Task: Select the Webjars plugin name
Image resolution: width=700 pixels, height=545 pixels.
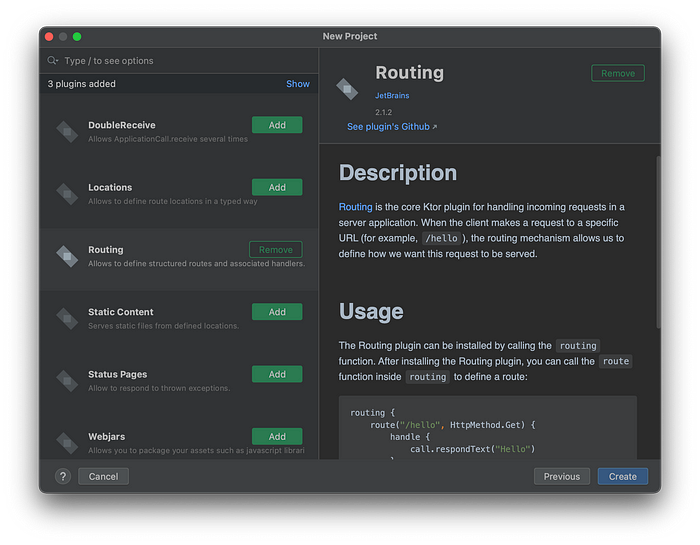Action: (107, 437)
